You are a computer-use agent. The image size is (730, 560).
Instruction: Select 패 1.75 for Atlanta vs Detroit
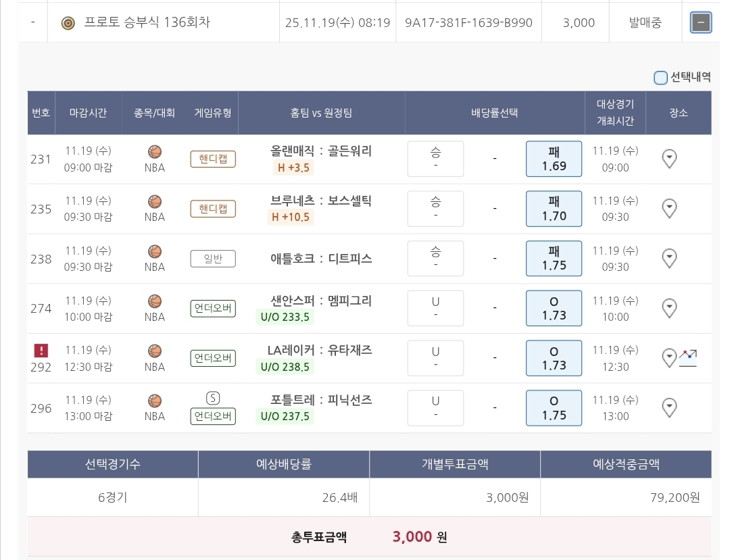click(554, 259)
